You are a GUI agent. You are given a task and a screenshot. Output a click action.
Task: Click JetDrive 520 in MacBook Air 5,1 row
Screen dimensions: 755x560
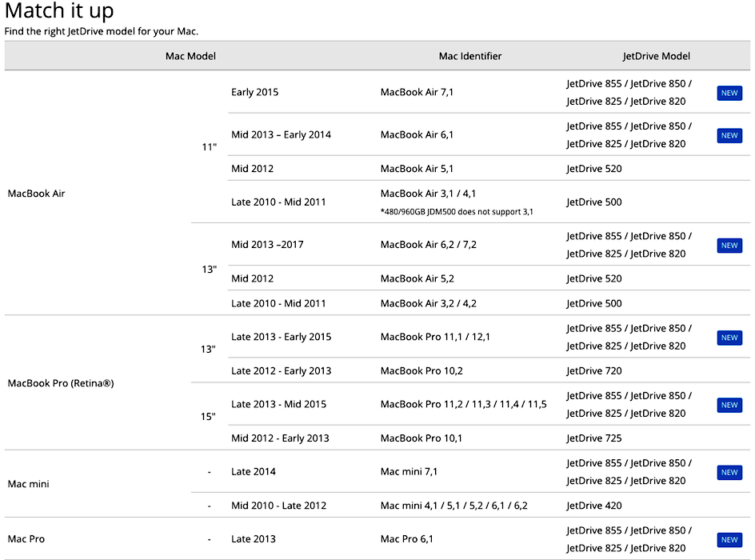593,169
